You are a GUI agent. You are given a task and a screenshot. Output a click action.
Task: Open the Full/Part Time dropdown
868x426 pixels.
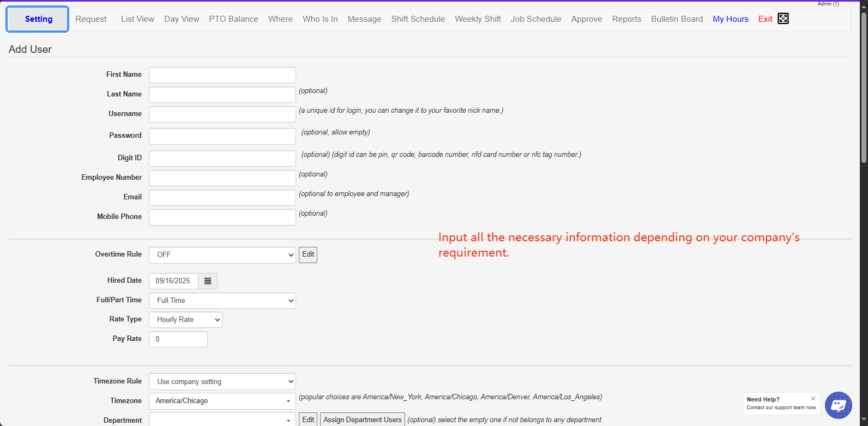click(222, 301)
